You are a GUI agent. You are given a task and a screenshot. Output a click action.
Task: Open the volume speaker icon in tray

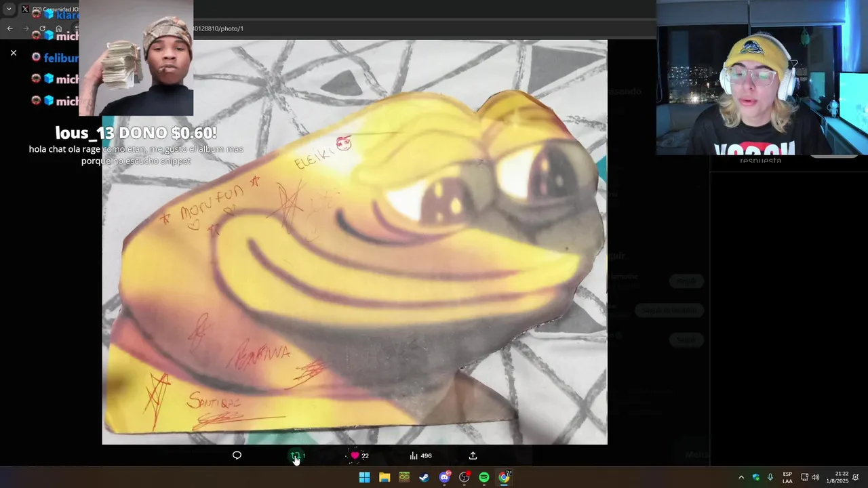(816, 477)
